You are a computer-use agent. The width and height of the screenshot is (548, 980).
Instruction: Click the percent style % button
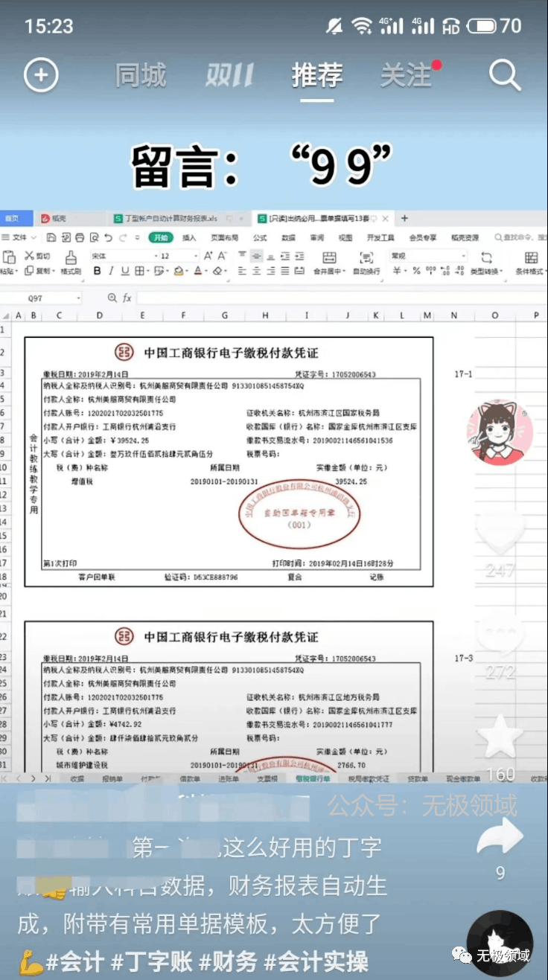pos(416,272)
